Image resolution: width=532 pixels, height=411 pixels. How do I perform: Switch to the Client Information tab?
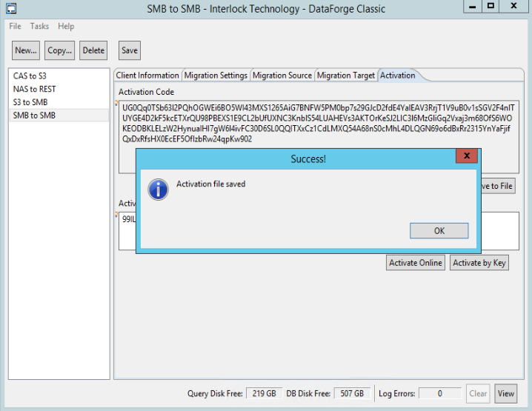pyautogui.click(x=147, y=76)
